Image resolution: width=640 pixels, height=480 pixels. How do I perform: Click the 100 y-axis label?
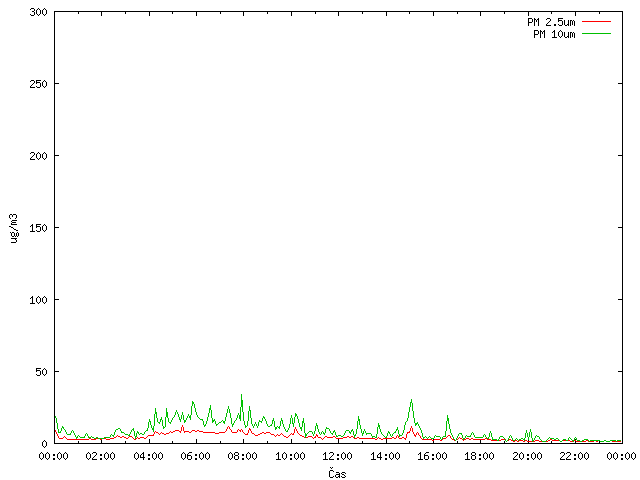tap(38, 300)
